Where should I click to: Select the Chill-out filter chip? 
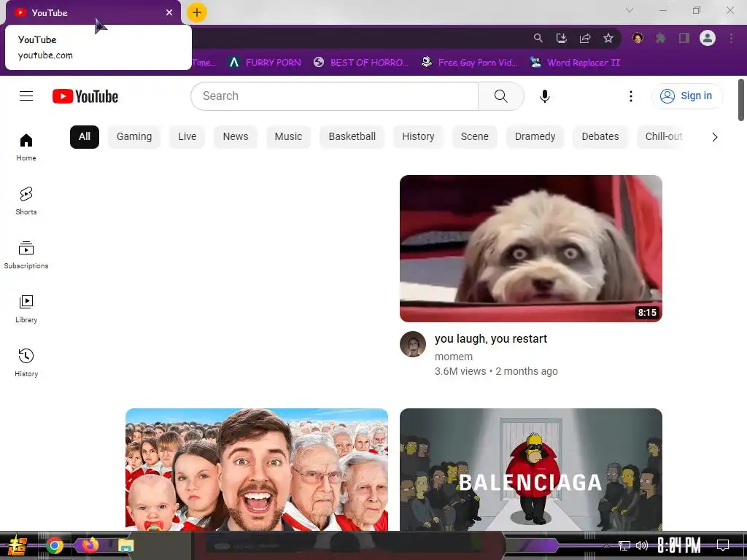click(x=664, y=136)
